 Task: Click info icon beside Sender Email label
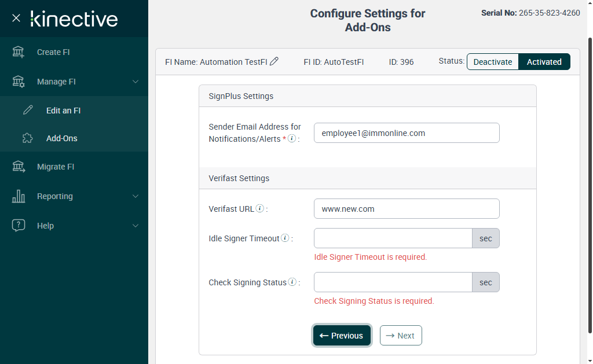click(292, 139)
